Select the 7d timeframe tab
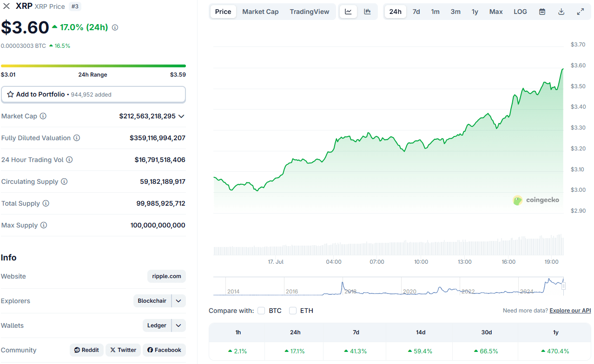Screen dimensions: 594x364 pos(416,11)
